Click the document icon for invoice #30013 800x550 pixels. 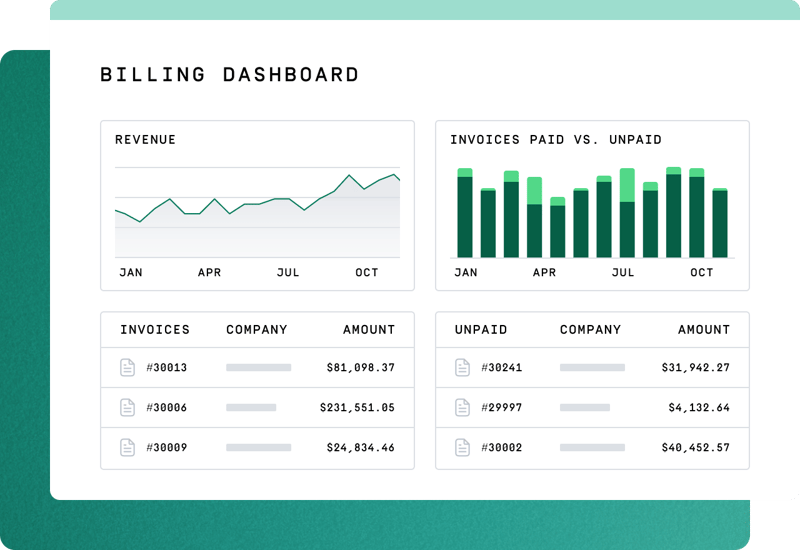(127, 367)
